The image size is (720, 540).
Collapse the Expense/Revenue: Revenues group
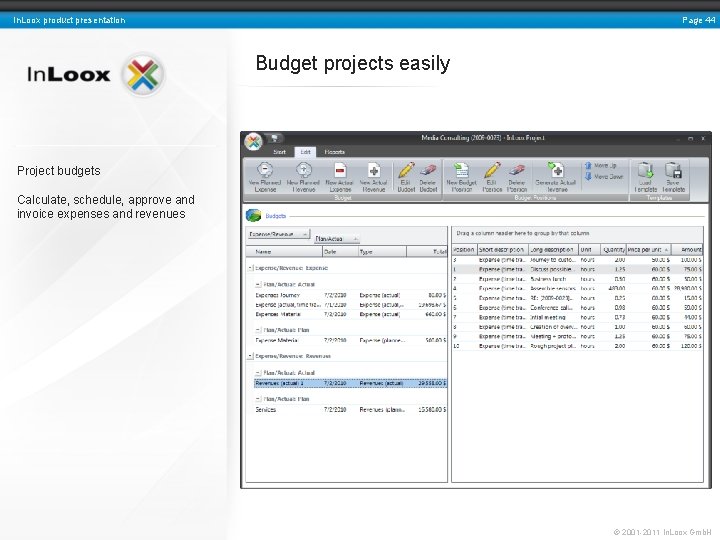coord(250,356)
